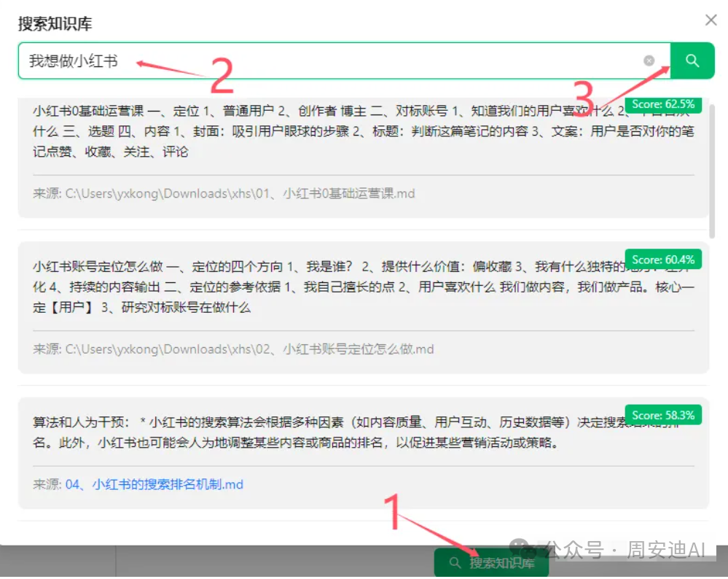Click the results list scrollbar thumb

(x=712, y=171)
